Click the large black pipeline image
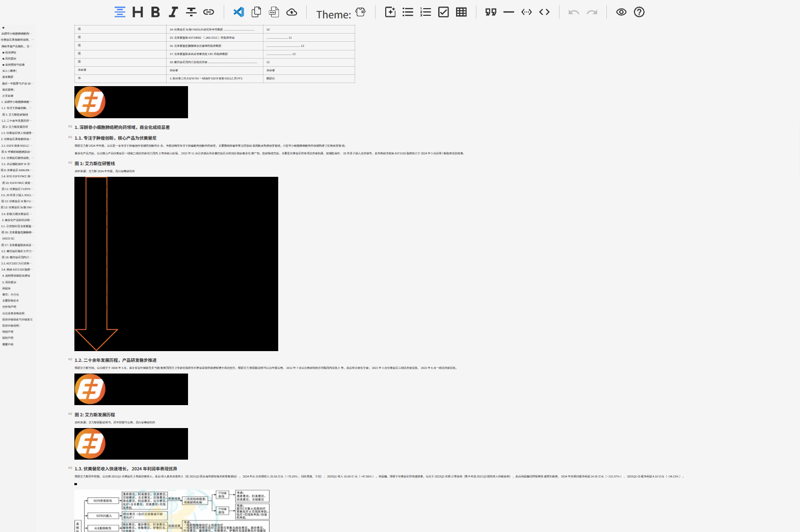Image resolution: width=800 pixels, height=532 pixels. [x=176, y=264]
